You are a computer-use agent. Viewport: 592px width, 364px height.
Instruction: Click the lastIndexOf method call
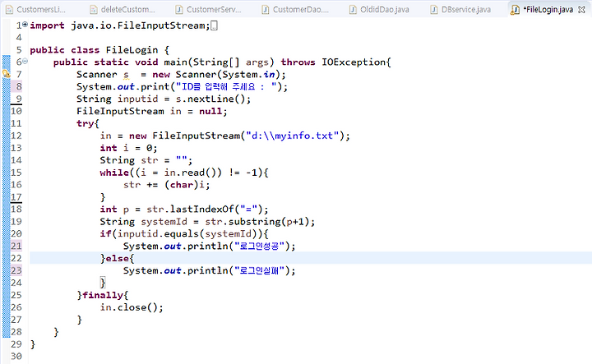point(202,210)
